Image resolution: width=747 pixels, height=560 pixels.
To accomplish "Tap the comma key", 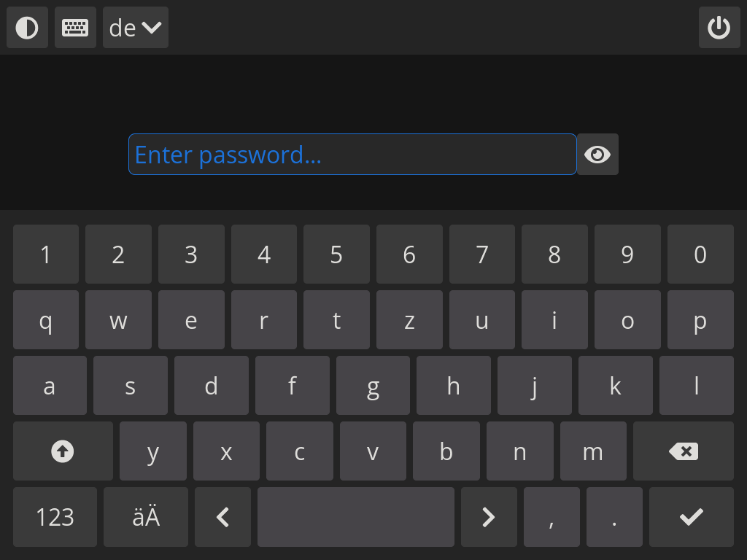I will [x=551, y=517].
